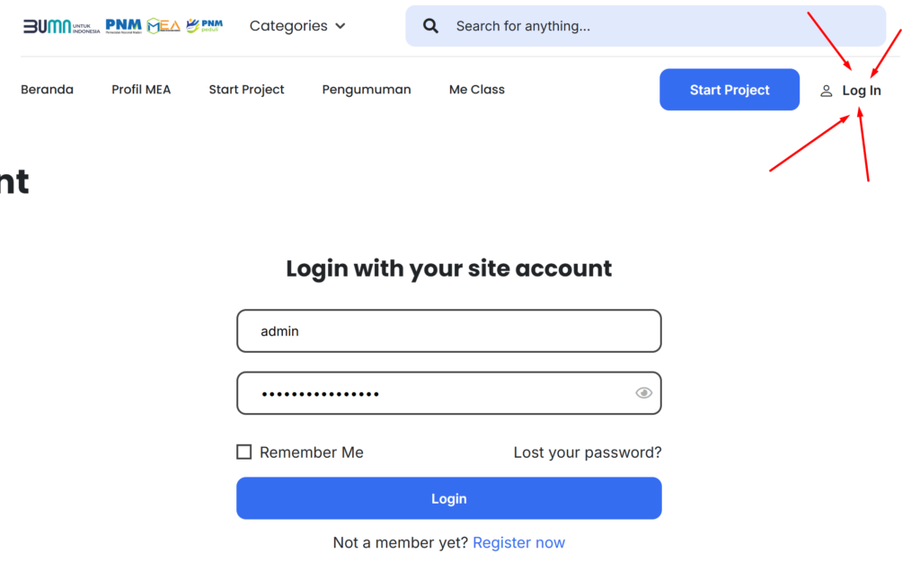Open the Lost your password link
Screen dimensions: 920x588
click(x=588, y=452)
